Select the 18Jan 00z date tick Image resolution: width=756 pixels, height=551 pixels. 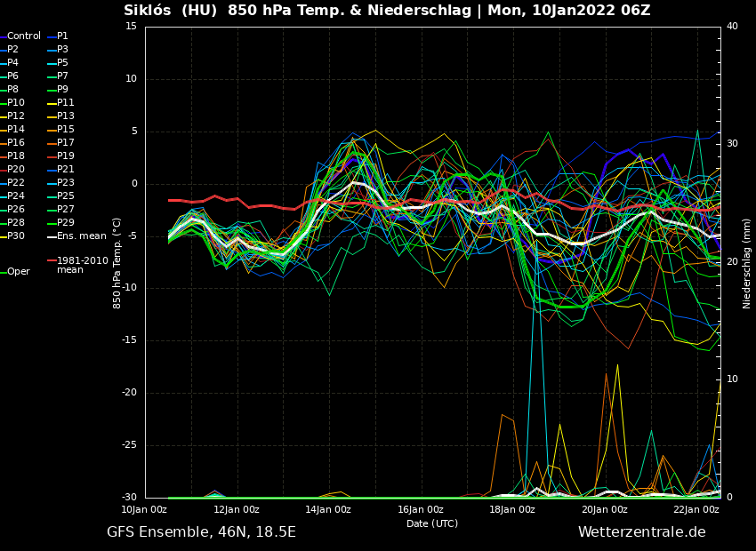(513, 510)
